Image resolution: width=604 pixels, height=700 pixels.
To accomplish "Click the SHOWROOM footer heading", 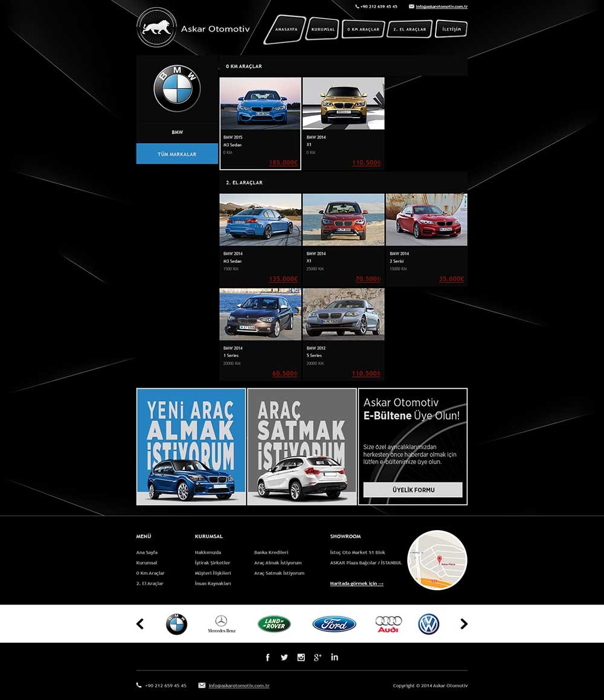I will (345, 536).
